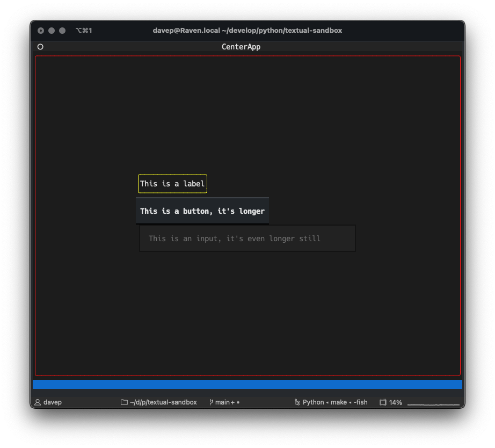495x448 pixels.
Task: Click the davep user icon in status bar
Action: tap(38, 402)
